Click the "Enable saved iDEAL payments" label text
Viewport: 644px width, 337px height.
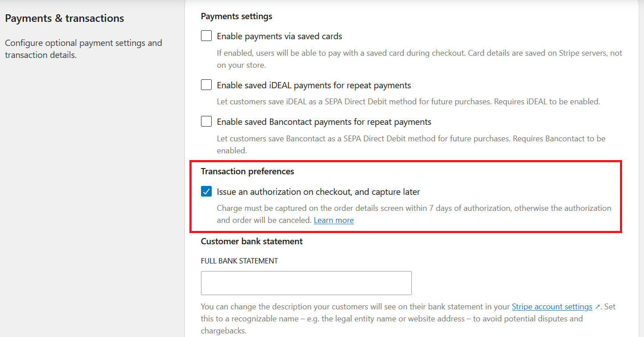pos(314,85)
